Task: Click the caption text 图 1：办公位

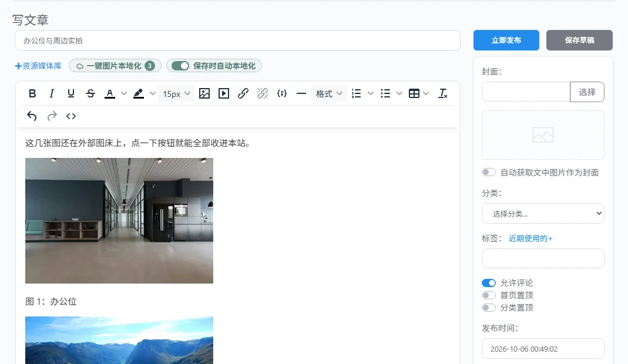Action: (51, 302)
